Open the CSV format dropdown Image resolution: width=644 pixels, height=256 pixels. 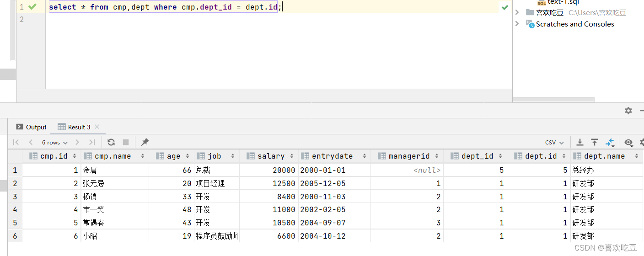tap(554, 143)
